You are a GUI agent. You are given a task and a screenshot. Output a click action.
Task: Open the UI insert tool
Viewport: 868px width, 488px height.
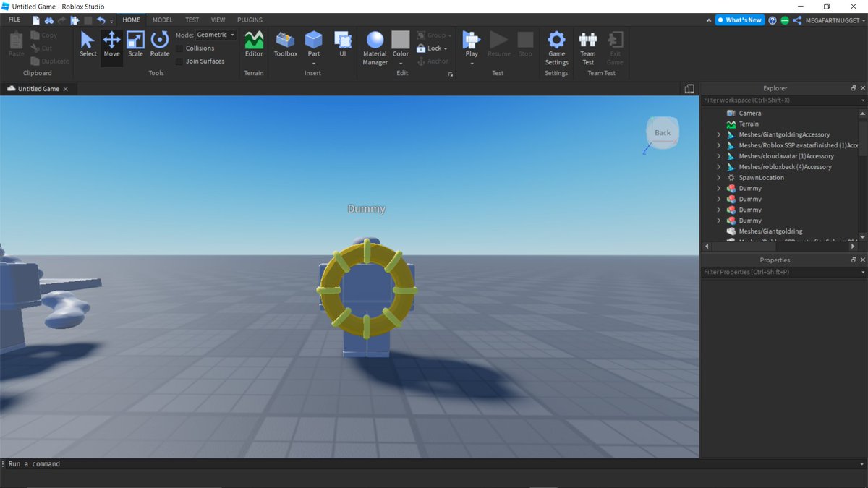(x=343, y=45)
